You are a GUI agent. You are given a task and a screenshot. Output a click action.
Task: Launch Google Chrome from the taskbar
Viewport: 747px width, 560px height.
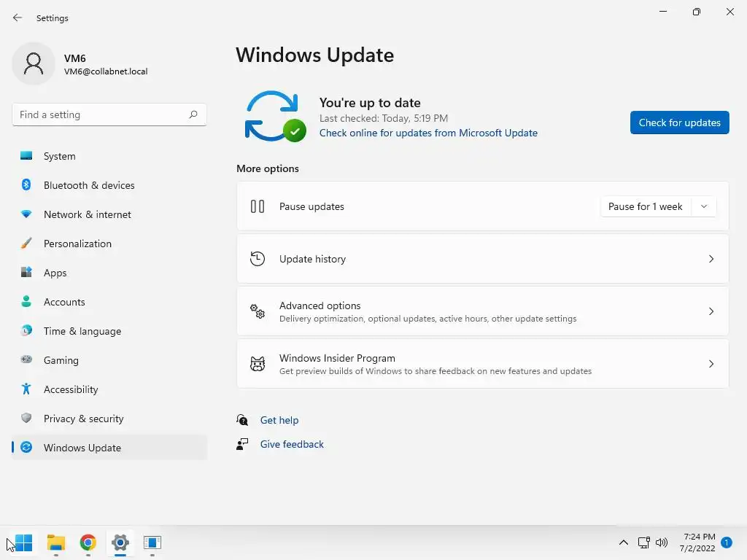88,542
